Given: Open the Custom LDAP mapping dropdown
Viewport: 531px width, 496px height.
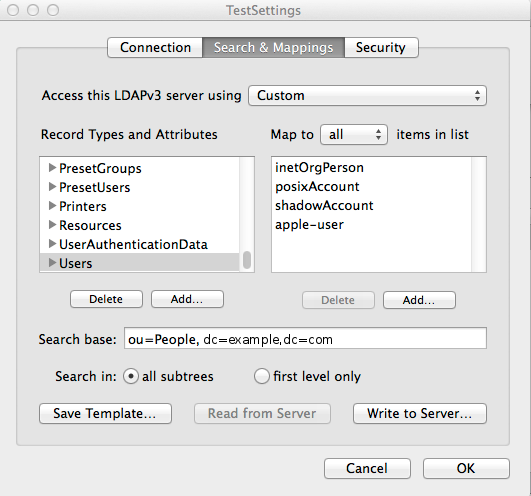Looking at the screenshot, I should point(367,95).
